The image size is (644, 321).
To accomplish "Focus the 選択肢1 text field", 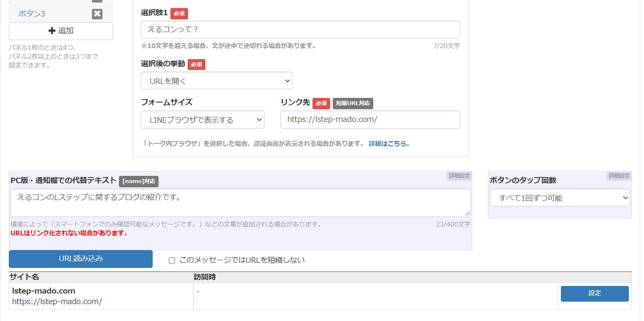I will tap(300, 30).
